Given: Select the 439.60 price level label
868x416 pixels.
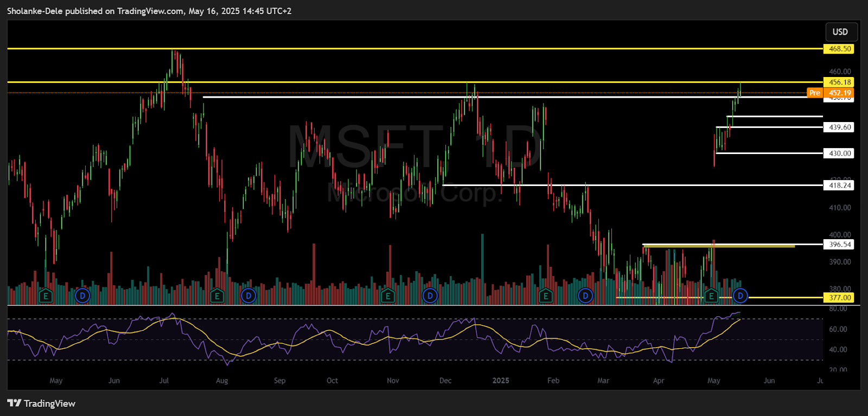Looking at the screenshot, I should pos(839,127).
